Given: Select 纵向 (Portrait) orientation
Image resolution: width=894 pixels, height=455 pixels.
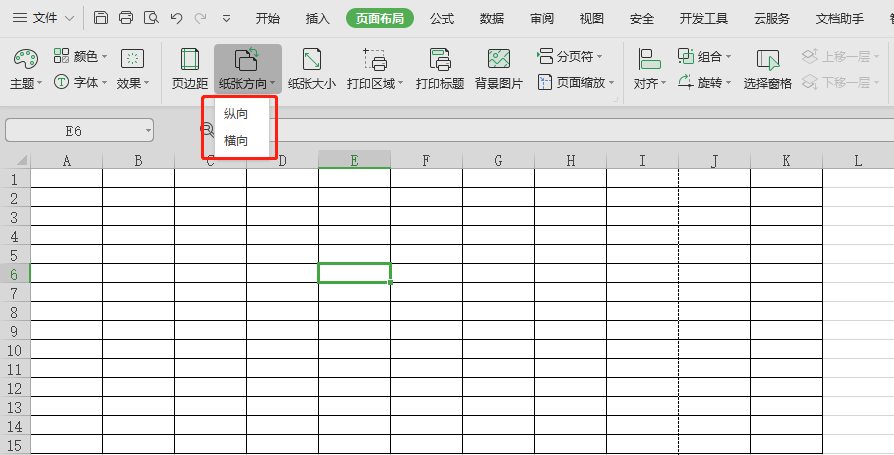Looking at the screenshot, I should [x=236, y=115].
